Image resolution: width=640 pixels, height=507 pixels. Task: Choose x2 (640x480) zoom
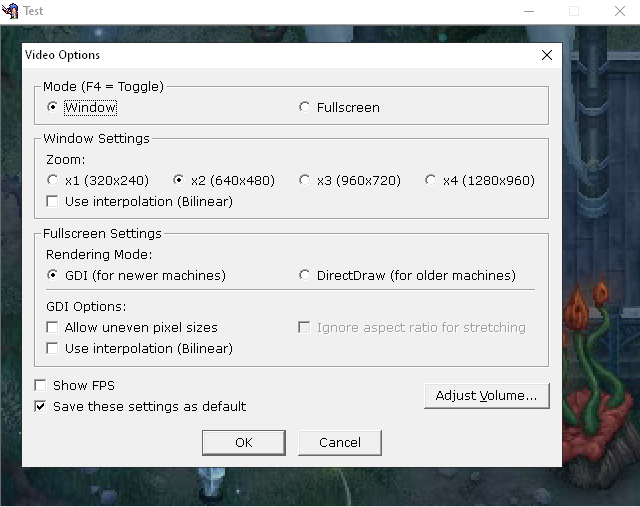click(178, 180)
